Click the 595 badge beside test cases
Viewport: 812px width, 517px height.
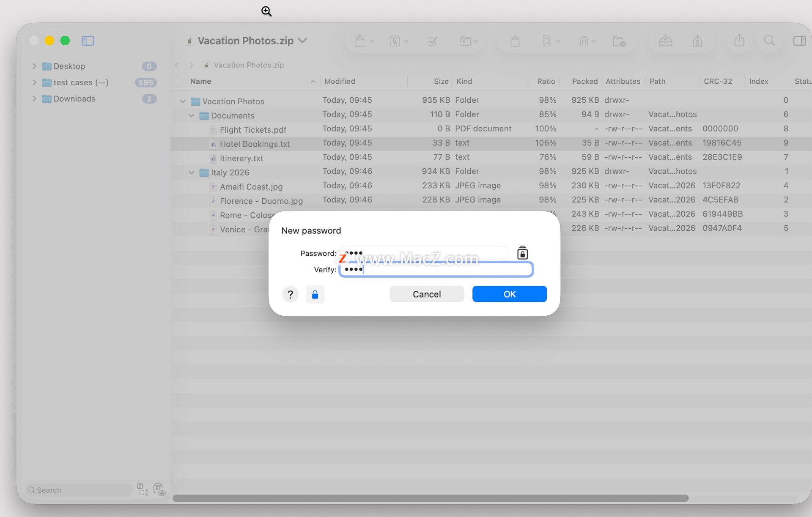click(x=145, y=82)
